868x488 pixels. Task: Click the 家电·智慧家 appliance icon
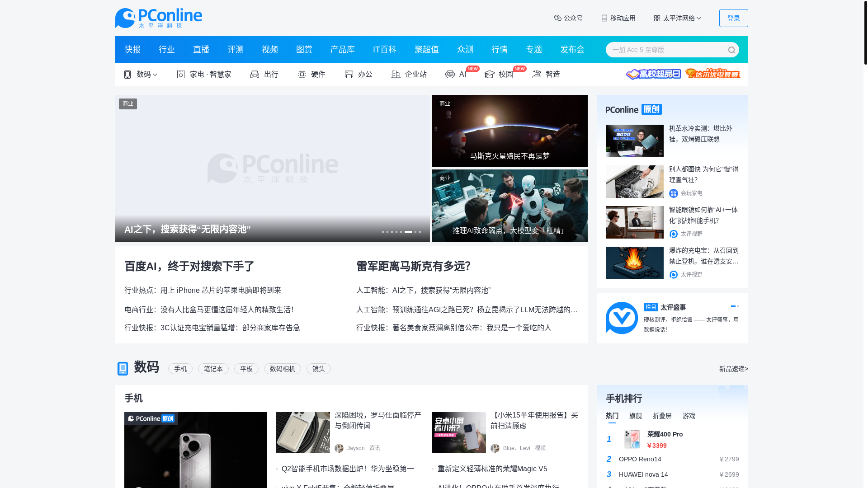click(181, 75)
